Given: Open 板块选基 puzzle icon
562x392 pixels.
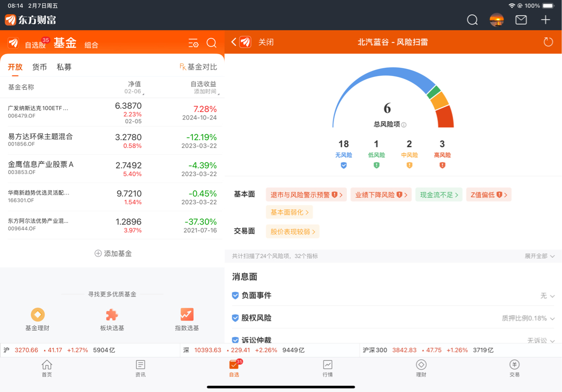Looking at the screenshot, I should [112, 315].
